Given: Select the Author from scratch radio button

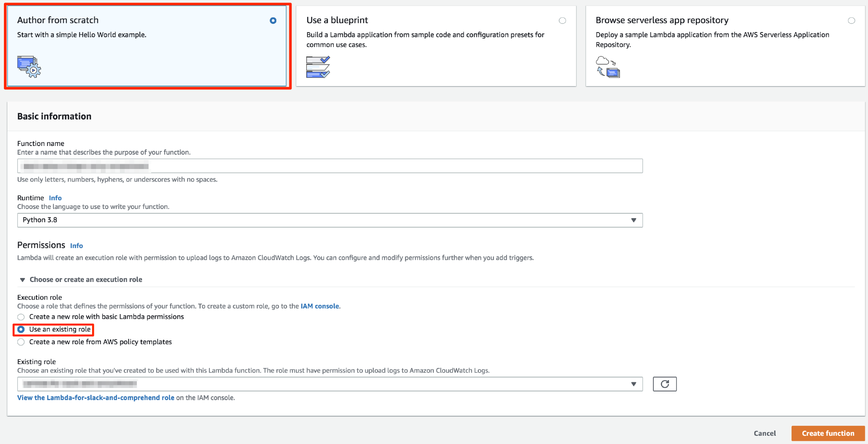Looking at the screenshot, I should tap(273, 20).
